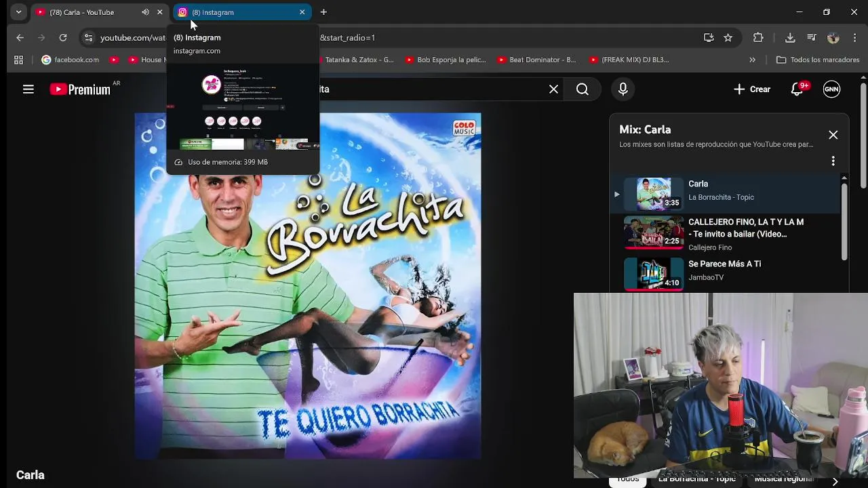Reload the current page

tap(63, 38)
